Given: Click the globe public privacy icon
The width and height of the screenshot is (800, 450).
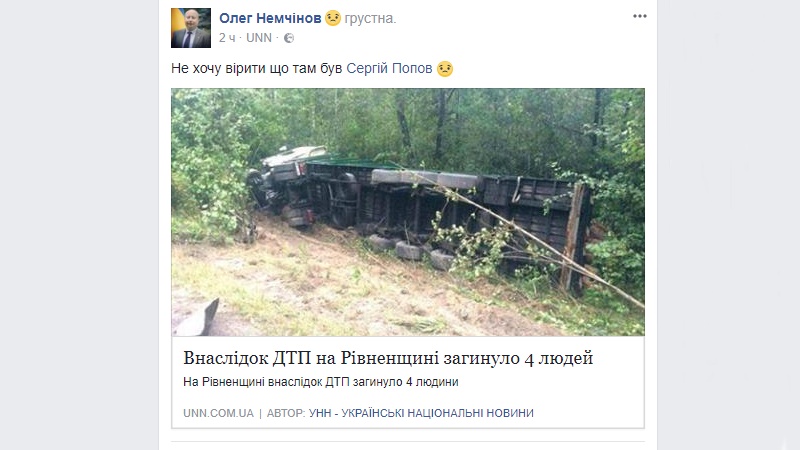Looking at the screenshot, I should [289, 38].
